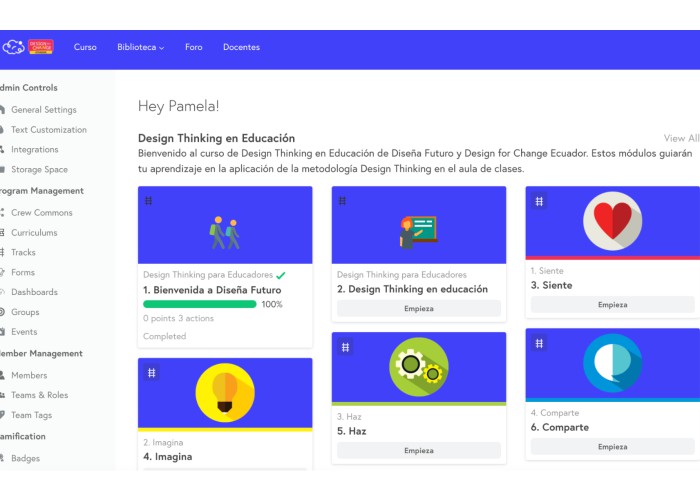
Task: Click Empieza on the Comparte card
Action: pos(612,447)
